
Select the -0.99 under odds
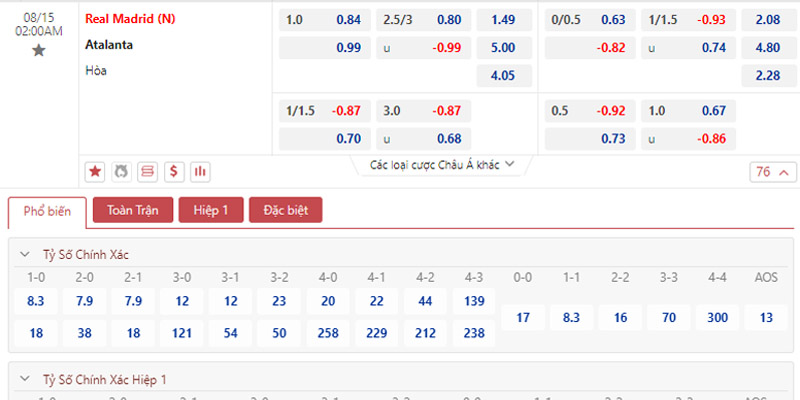coord(423,48)
